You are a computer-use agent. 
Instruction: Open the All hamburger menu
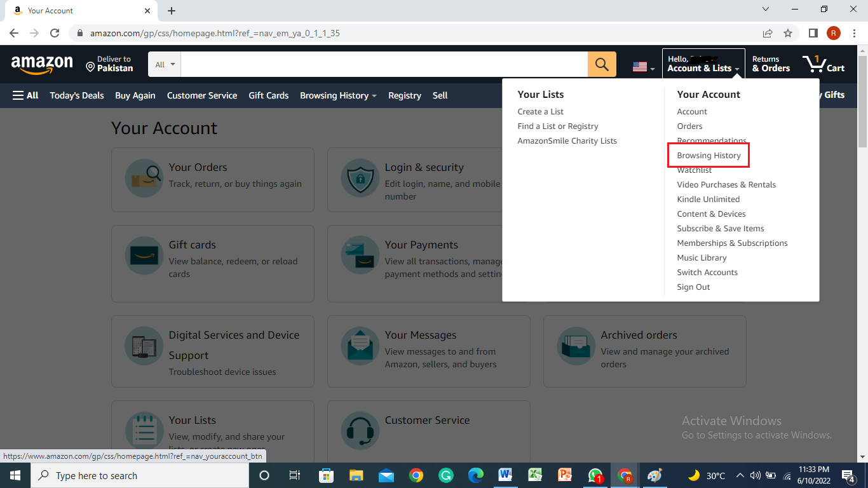click(25, 95)
